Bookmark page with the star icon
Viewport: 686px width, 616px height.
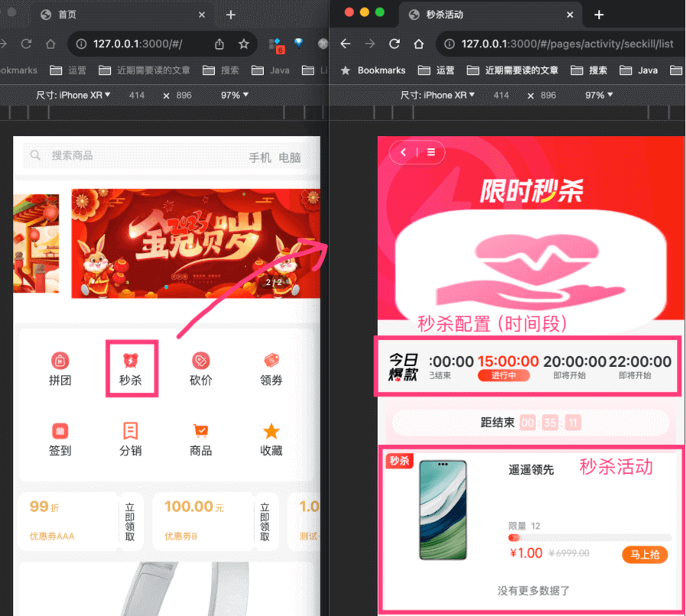click(x=244, y=44)
